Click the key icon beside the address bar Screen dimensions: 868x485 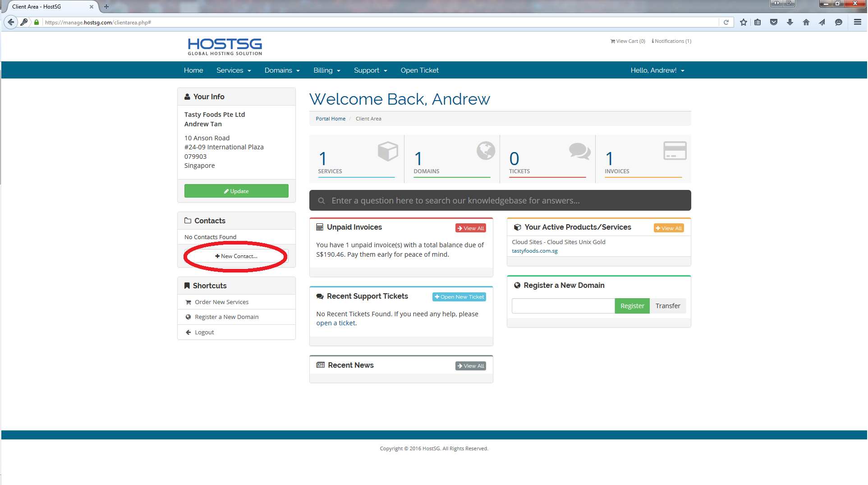(x=24, y=22)
